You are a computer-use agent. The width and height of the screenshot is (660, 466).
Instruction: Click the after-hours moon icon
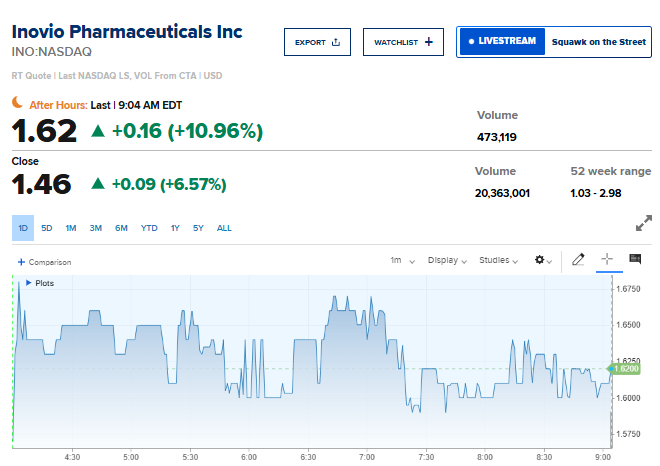17,102
